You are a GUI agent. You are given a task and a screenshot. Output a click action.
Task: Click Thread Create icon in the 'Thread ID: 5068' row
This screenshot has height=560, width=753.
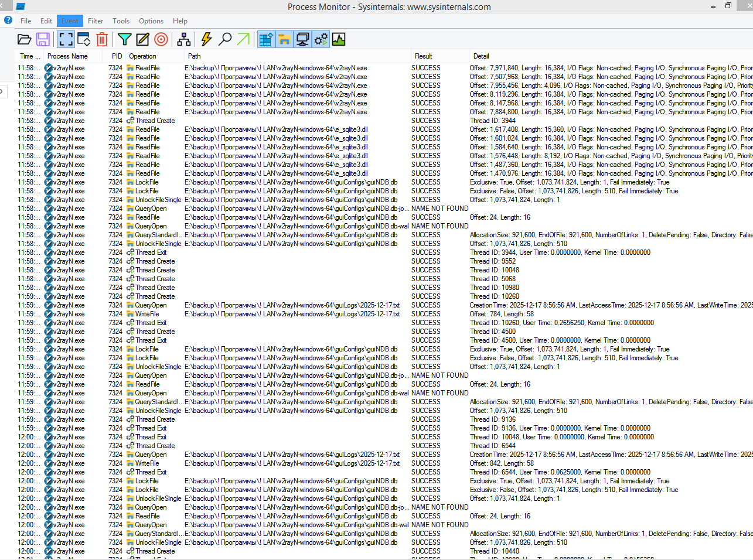pos(130,279)
